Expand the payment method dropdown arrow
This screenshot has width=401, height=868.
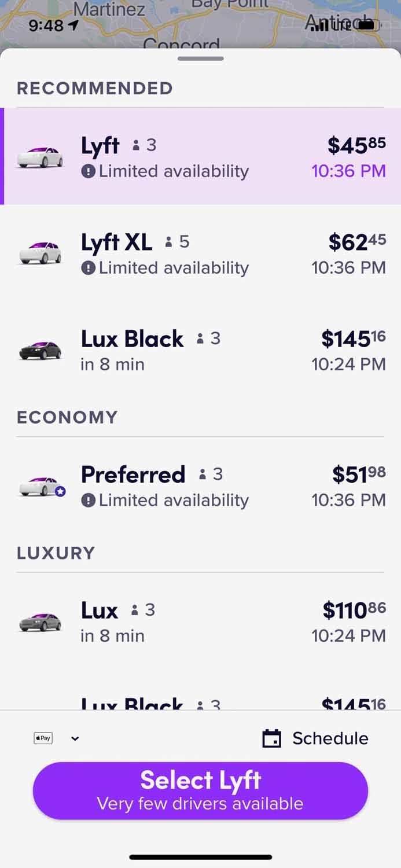coord(75,738)
